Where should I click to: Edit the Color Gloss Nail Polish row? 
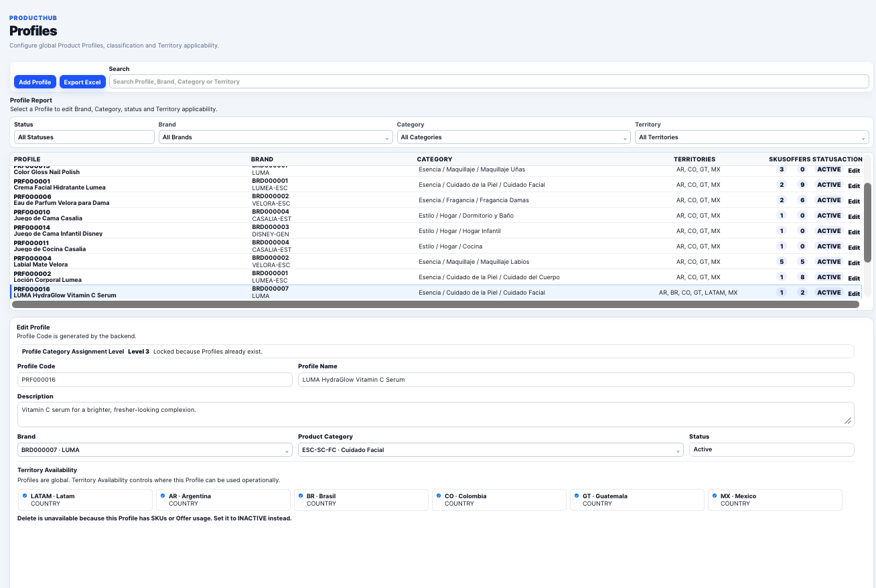tap(854, 170)
